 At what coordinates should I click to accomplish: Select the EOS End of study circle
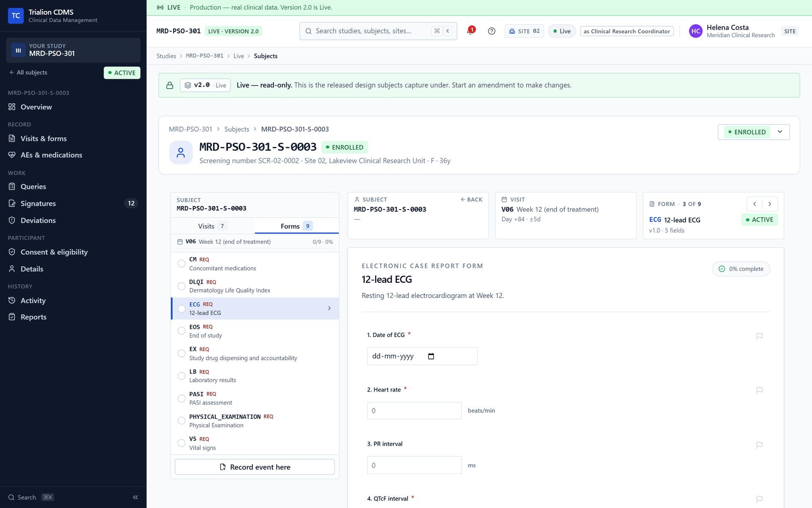pyautogui.click(x=181, y=331)
